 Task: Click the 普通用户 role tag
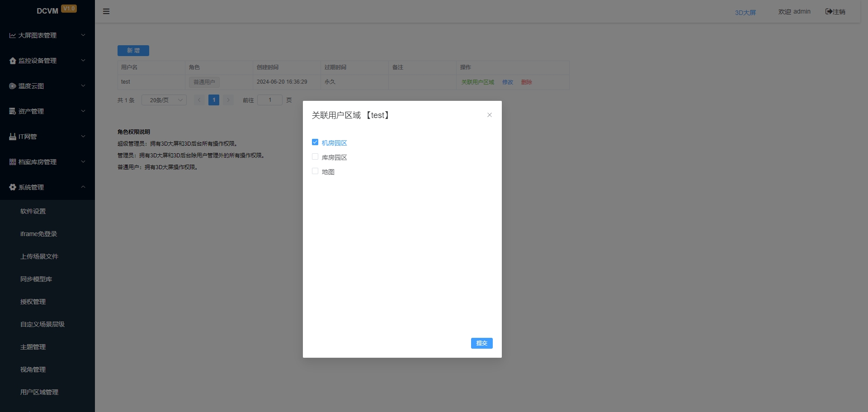pos(204,82)
